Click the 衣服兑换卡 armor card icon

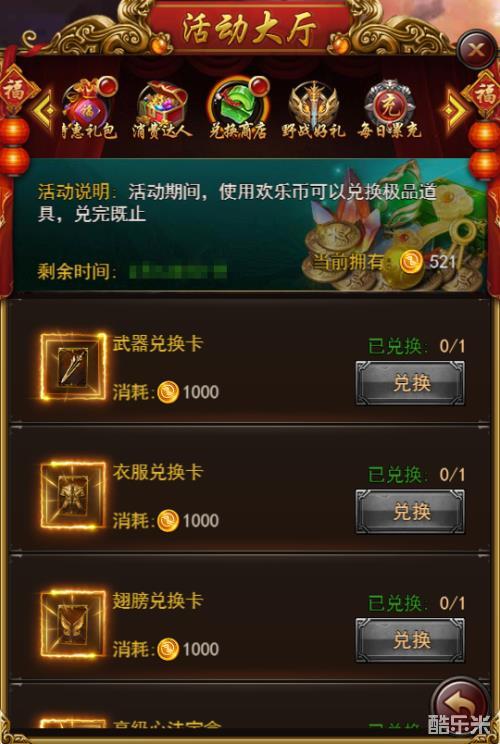(x=73, y=495)
